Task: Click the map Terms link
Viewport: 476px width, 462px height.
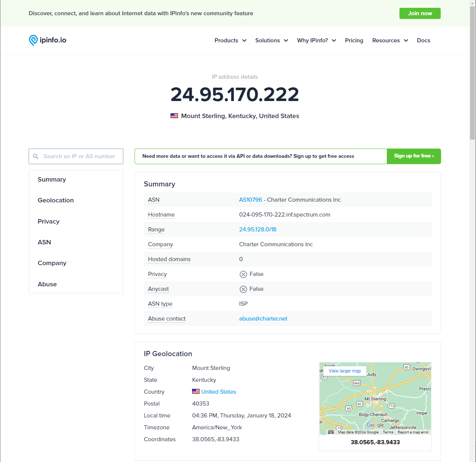Action: (388, 432)
